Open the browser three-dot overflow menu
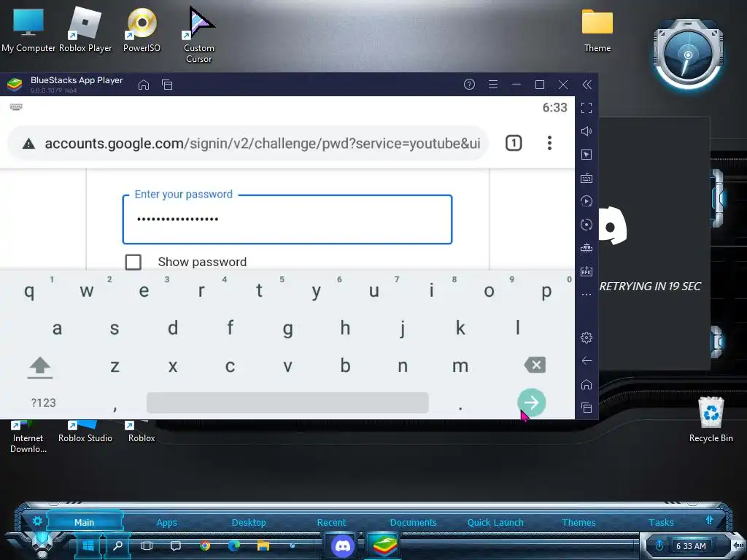This screenshot has width=747, height=560. tap(549, 143)
